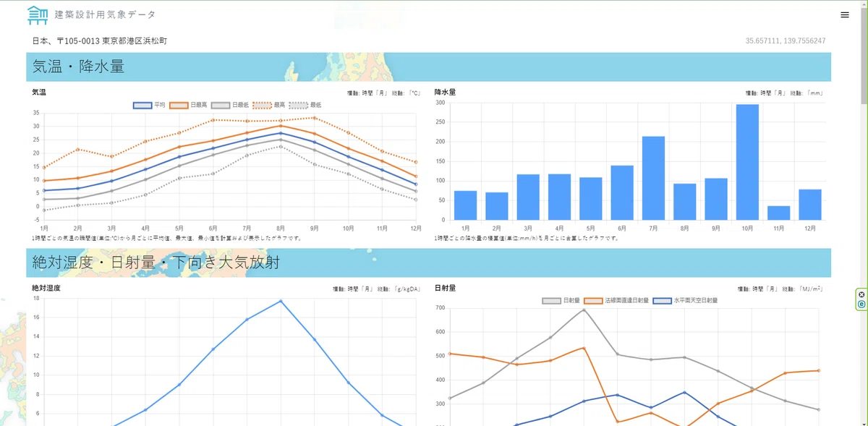This screenshot has height=426, width=868.
Task: Click the peak gray point on the 日射量 line
Action: click(584, 310)
